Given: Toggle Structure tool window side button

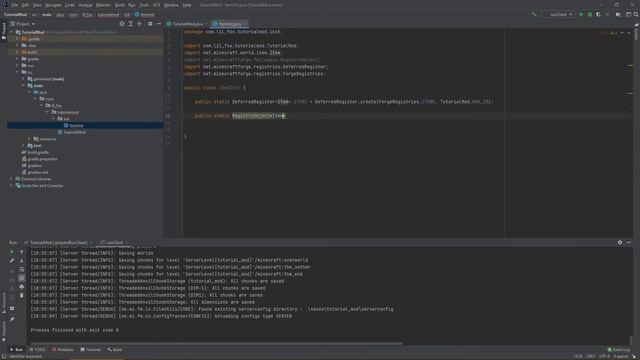Looking at the screenshot, I should 4,303.
